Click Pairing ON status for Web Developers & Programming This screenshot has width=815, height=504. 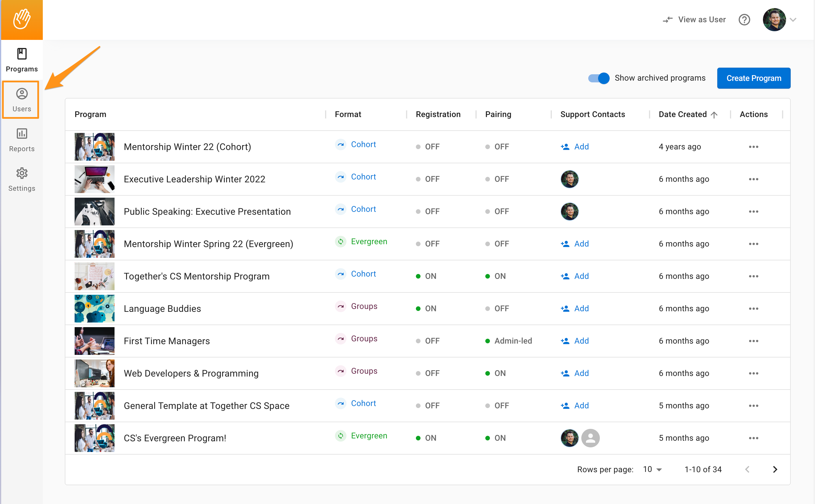pos(495,373)
